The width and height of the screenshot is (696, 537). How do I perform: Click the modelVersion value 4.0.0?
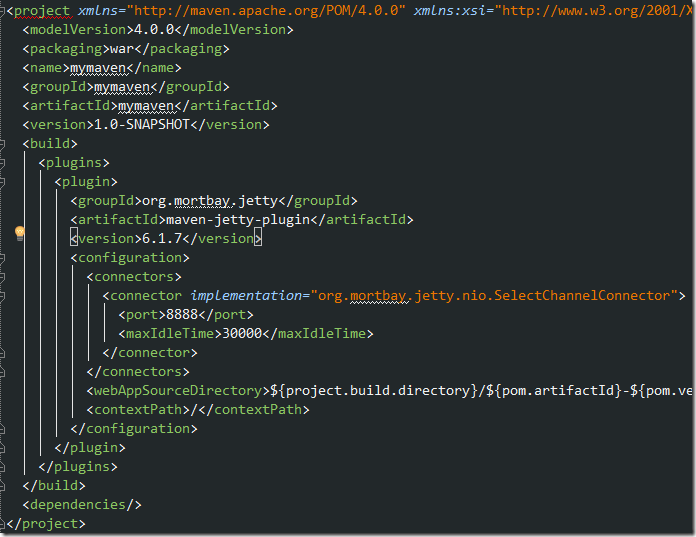tap(154, 30)
